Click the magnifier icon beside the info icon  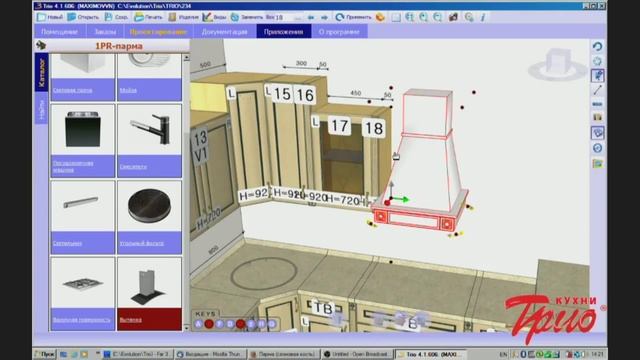point(469,17)
